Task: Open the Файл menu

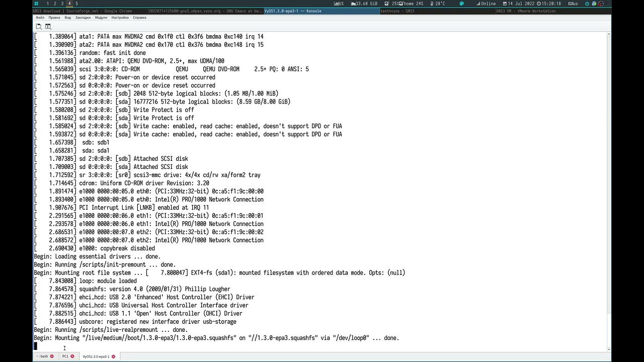Action: click(x=40, y=18)
